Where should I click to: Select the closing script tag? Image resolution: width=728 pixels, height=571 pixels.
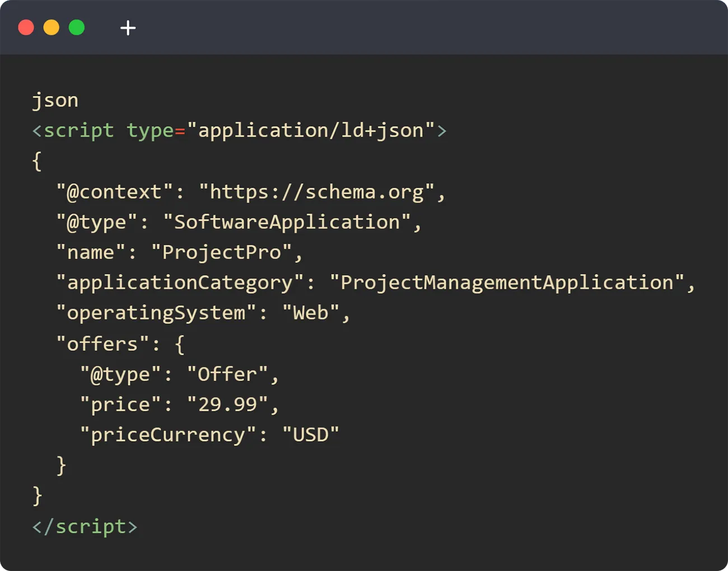coord(84,526)
